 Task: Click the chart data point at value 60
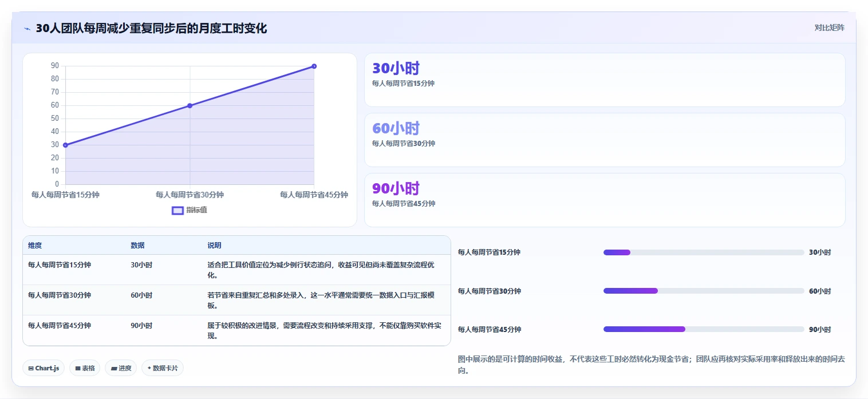[190, 105]
